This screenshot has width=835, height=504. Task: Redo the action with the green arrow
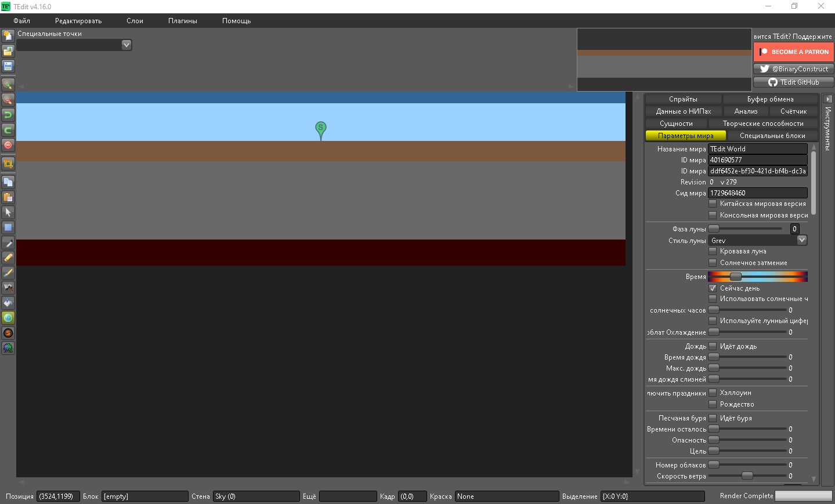click(x=8, y=130)
